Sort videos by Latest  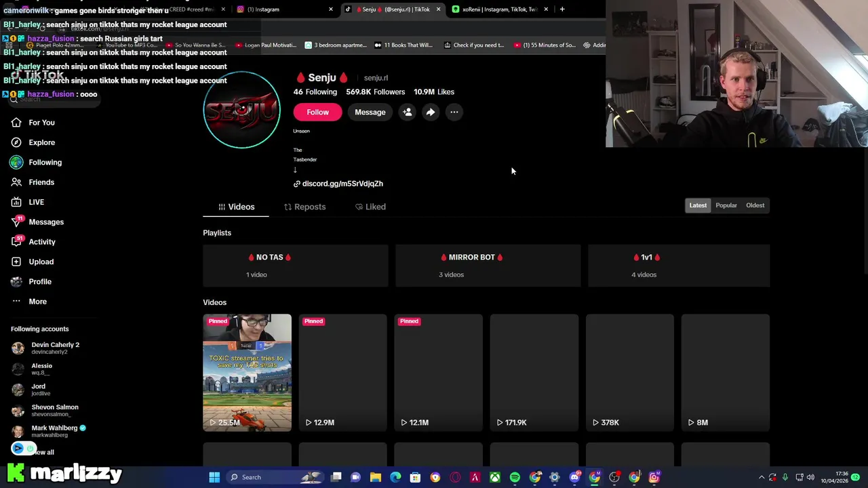point(698,205)
